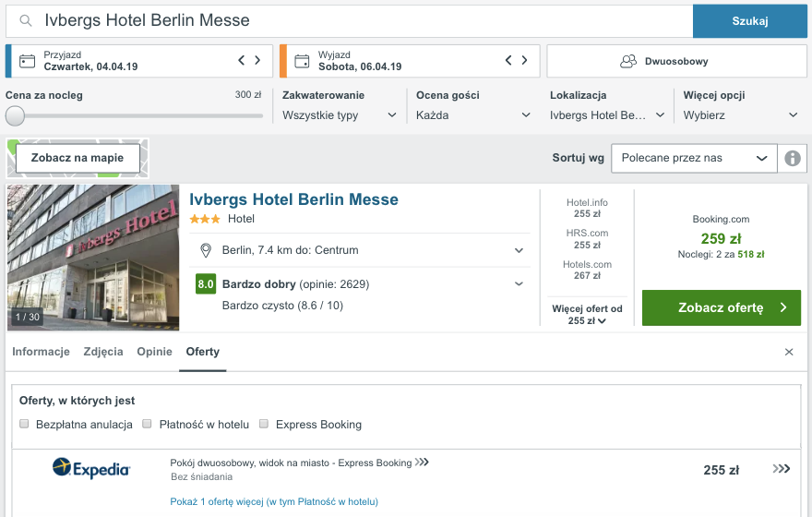The height and width of the screenshot is (517, 812).
Task: Click the Wyjazd date field
Action: pos(410,61)
